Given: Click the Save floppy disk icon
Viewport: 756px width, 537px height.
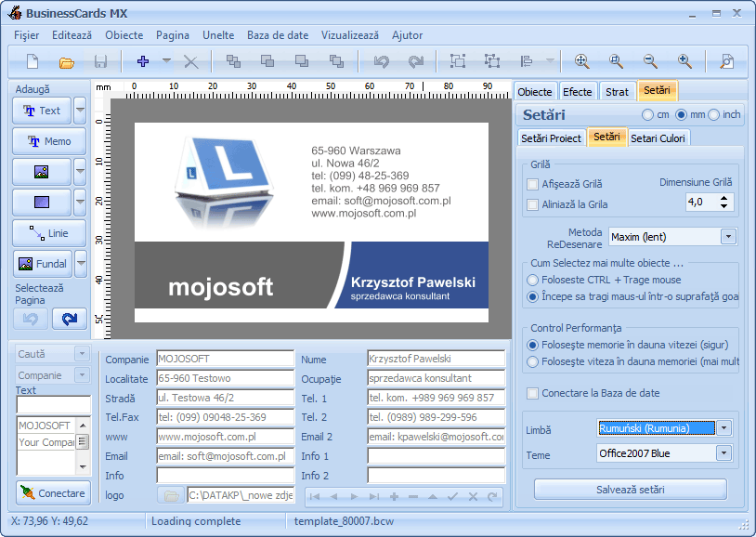Looking at the screenshot, I should point(100,61).
